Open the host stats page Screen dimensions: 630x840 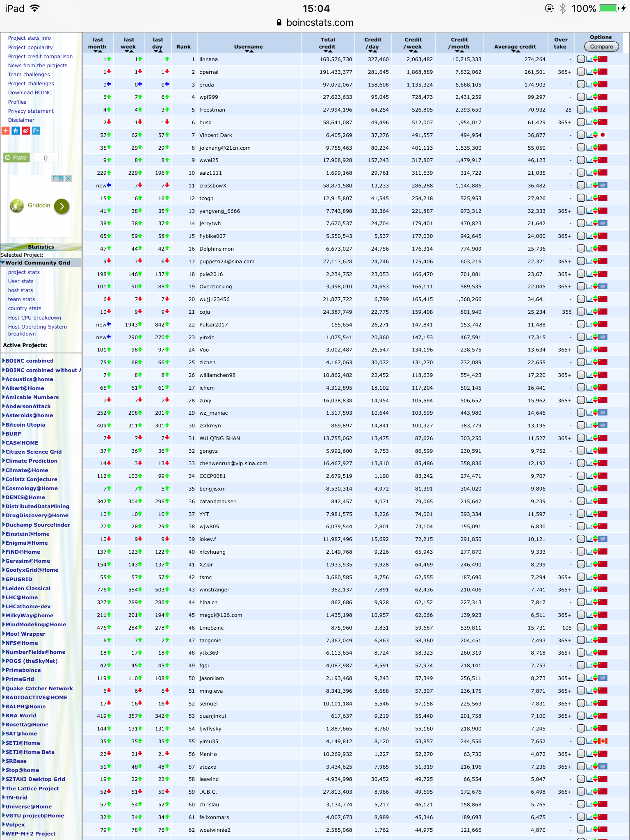21,290
